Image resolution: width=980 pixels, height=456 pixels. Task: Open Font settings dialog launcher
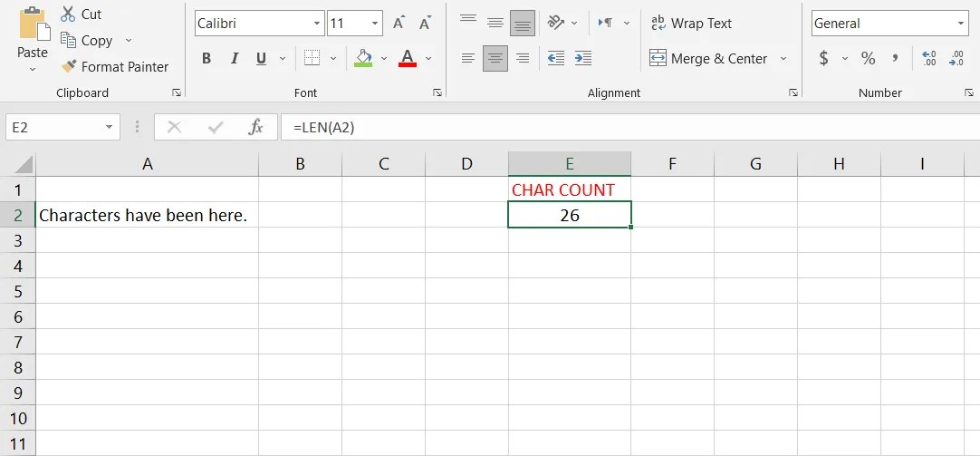pyautogui.click(x=437, y=92)
